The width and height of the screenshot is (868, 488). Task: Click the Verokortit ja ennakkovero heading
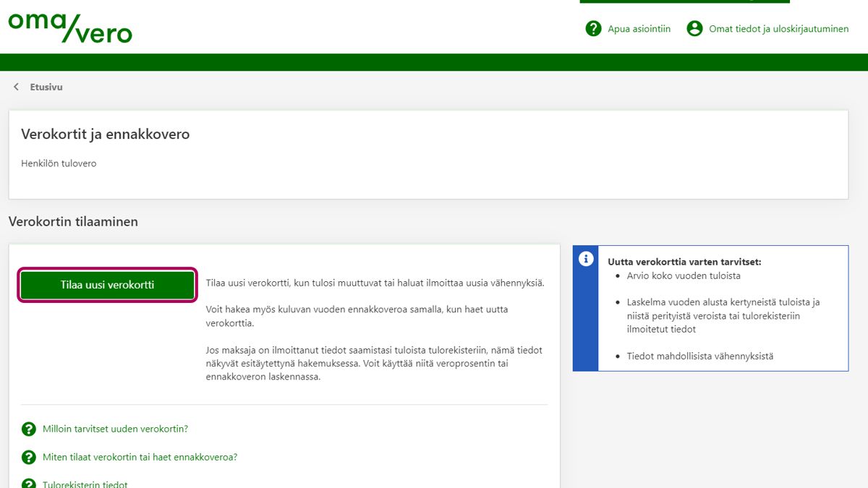point(106,134)
